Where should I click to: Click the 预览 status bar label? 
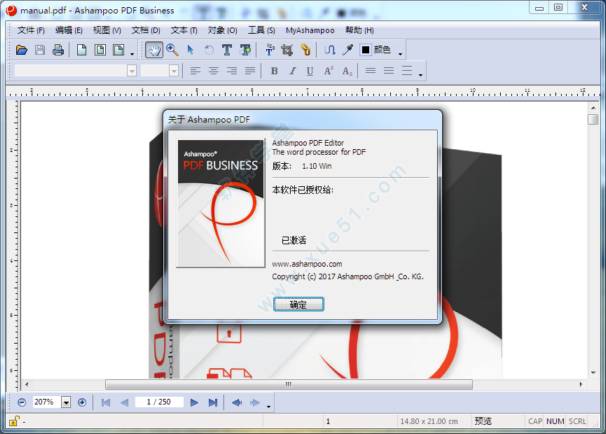[483, 421]
